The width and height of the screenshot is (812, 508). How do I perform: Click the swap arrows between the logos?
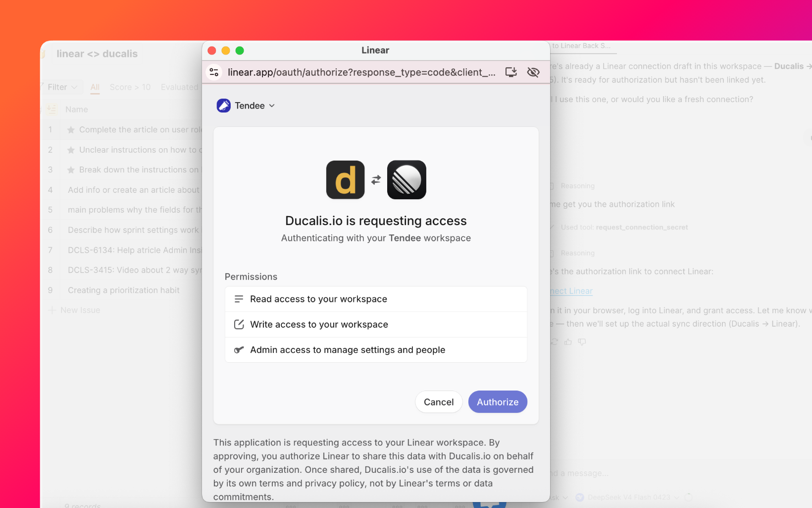click(x=376, y=180)
